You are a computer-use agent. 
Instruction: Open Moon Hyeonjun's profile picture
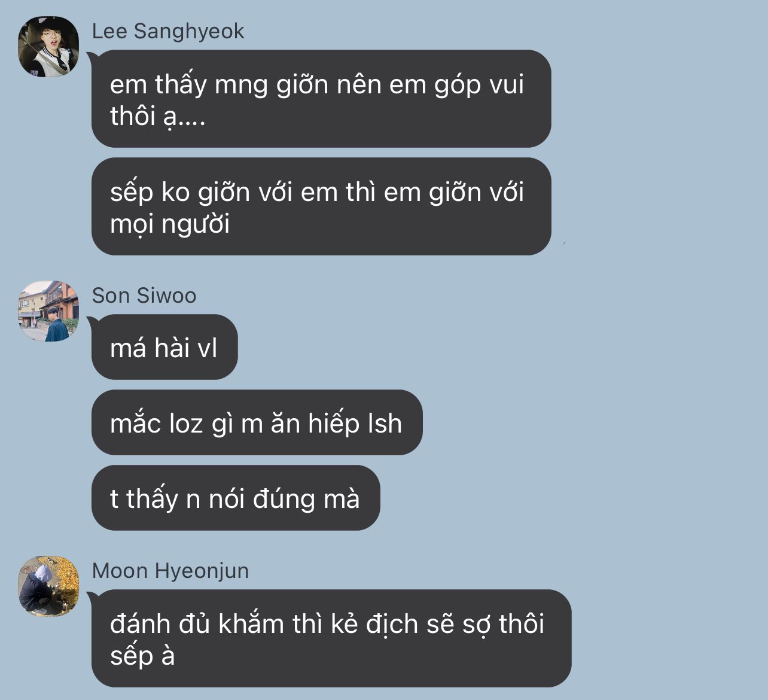[x=48, y=586]
